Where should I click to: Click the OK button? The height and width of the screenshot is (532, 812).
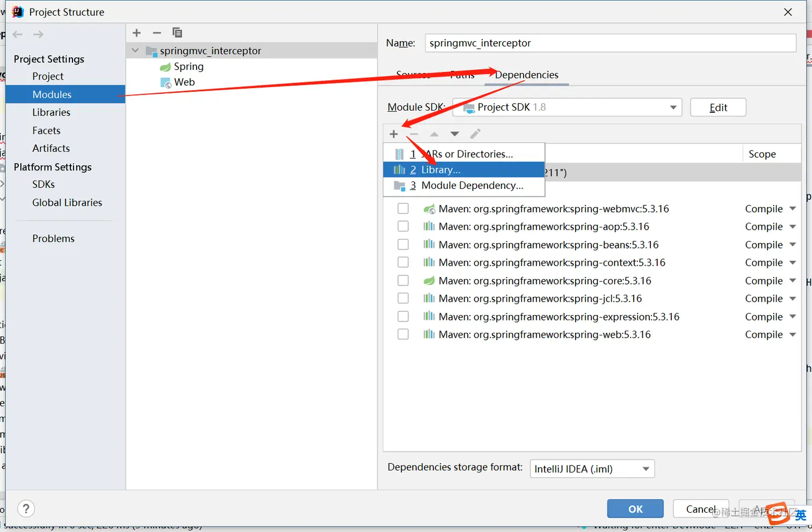[x=635, y=509]
